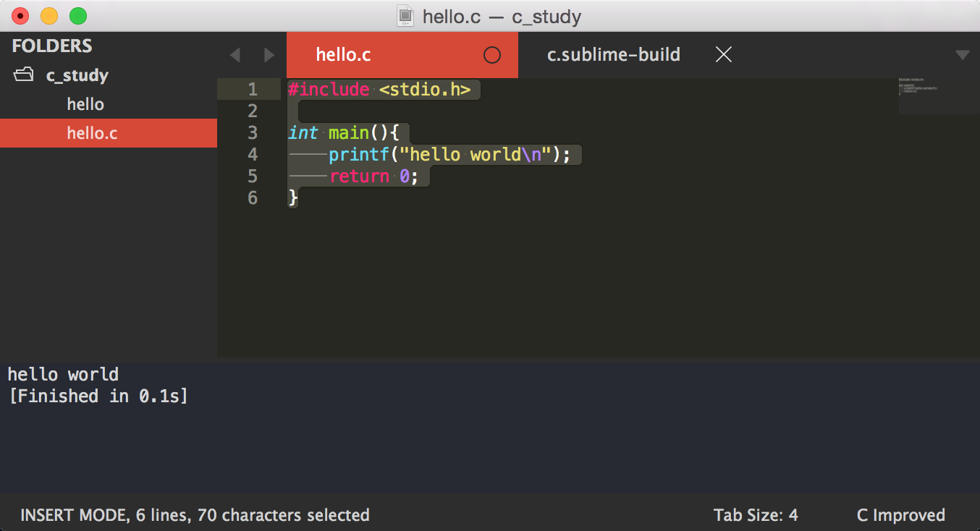Click the forward navigation arrow above the editor
Image resolution: width=980 pixels, height=531 pixels.
pos(269,54)
